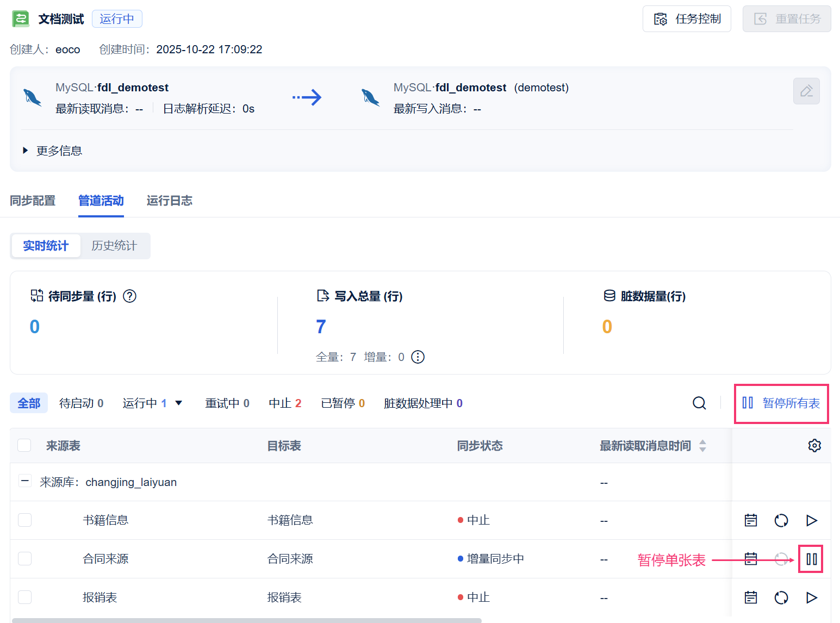The image size is (840, 623).
Task: Check the box for the 合同来源 row
Action: [x=24, y=558]
